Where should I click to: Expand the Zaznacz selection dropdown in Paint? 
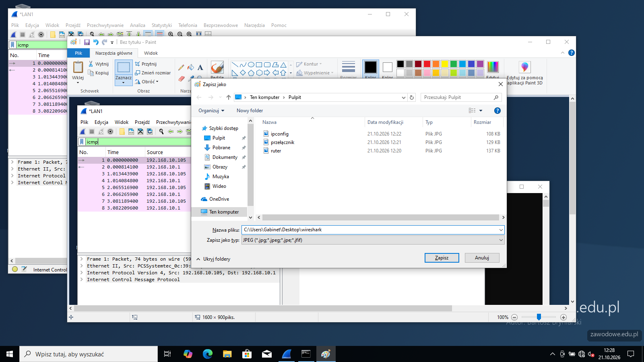pyautogui.click(x=124, y=83)
